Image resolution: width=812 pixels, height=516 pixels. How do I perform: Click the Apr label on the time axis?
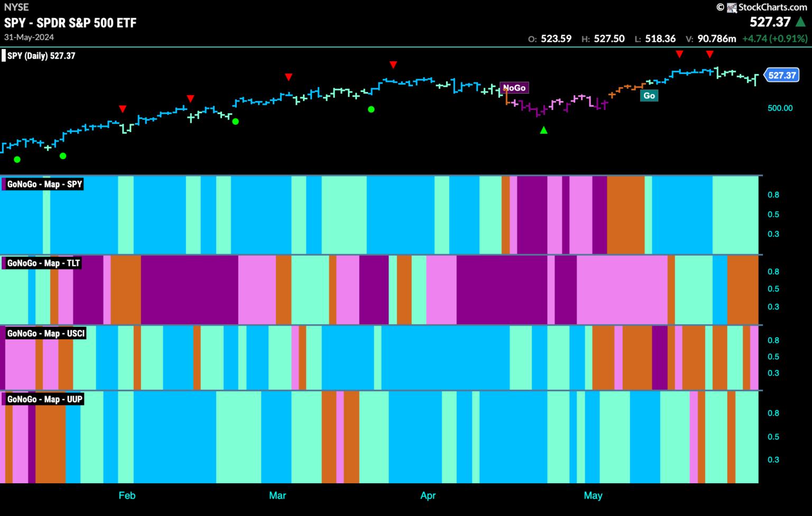[x=428, y=495]
